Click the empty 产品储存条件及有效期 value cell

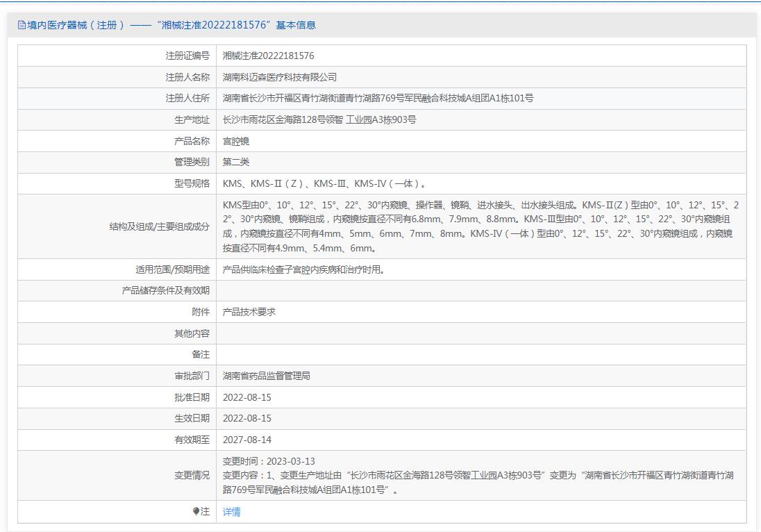click(480, 290)
